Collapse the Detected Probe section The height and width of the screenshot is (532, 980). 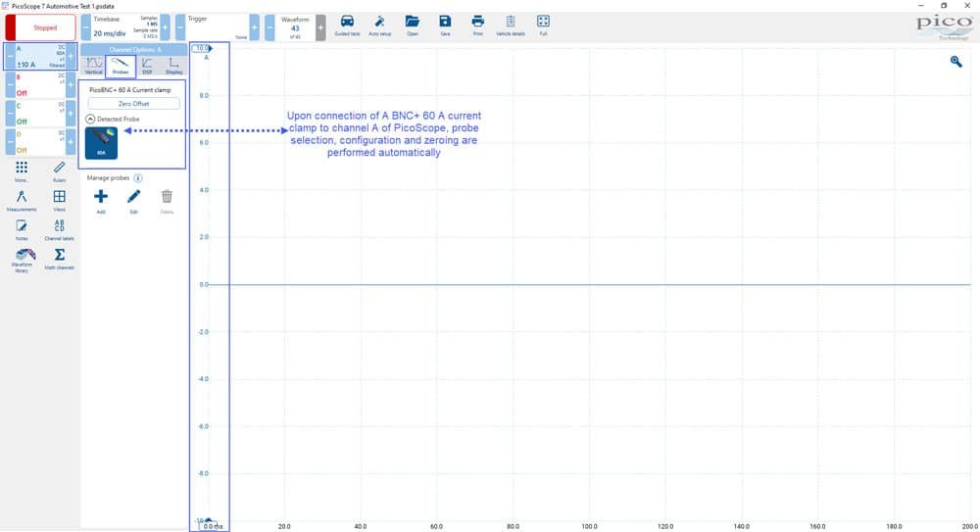pos(90,119)
